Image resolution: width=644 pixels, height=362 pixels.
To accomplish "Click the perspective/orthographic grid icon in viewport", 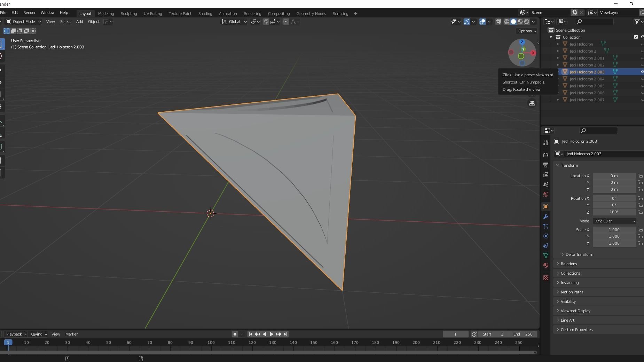I will pyautogui.click(x=532, y=103).
